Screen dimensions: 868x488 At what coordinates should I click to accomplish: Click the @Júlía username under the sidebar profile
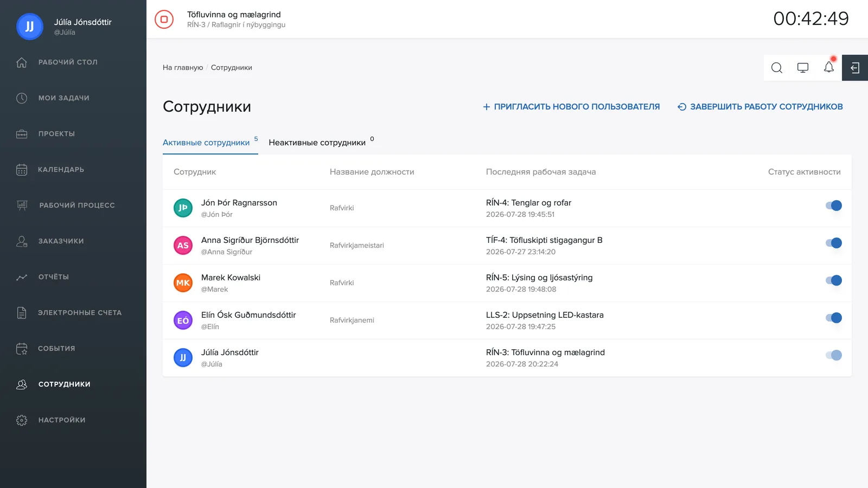(x=65, y=33)
